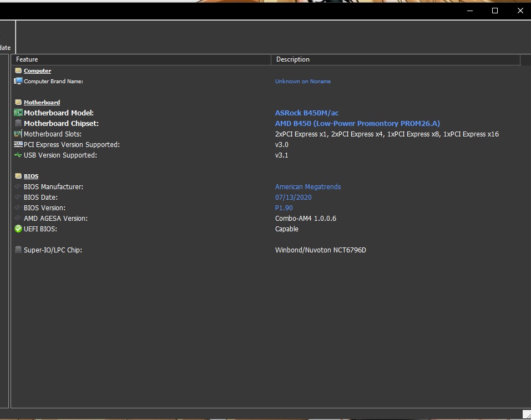The image size is (531, 420).
Task: Select the Motherboard Slots label
Action: pyautogui.click(x=53, y=134)
